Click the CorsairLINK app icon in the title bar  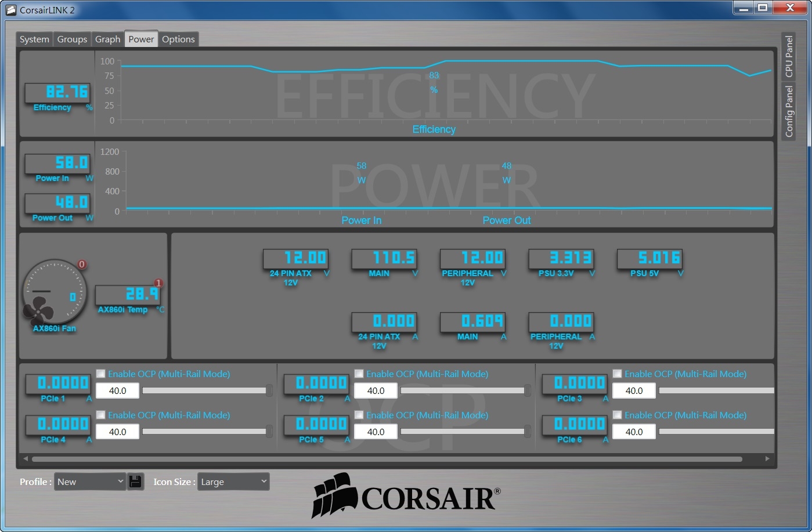(x=10, y=10)
